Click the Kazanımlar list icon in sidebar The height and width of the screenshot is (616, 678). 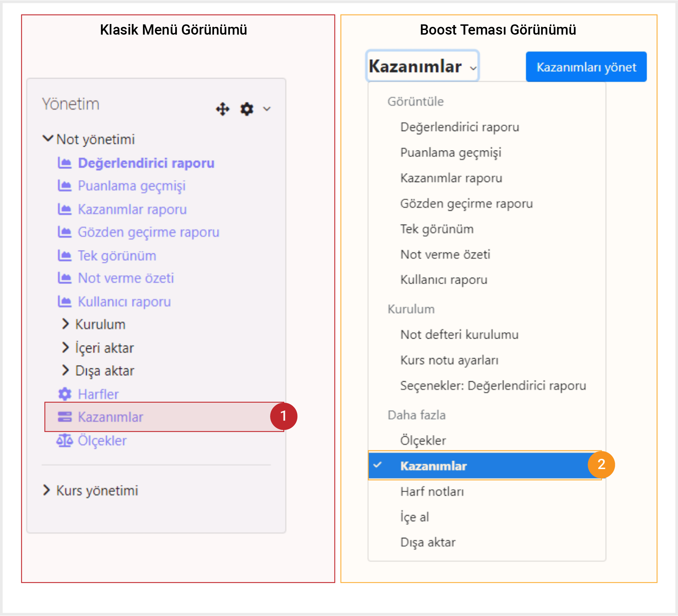point(65,417)
